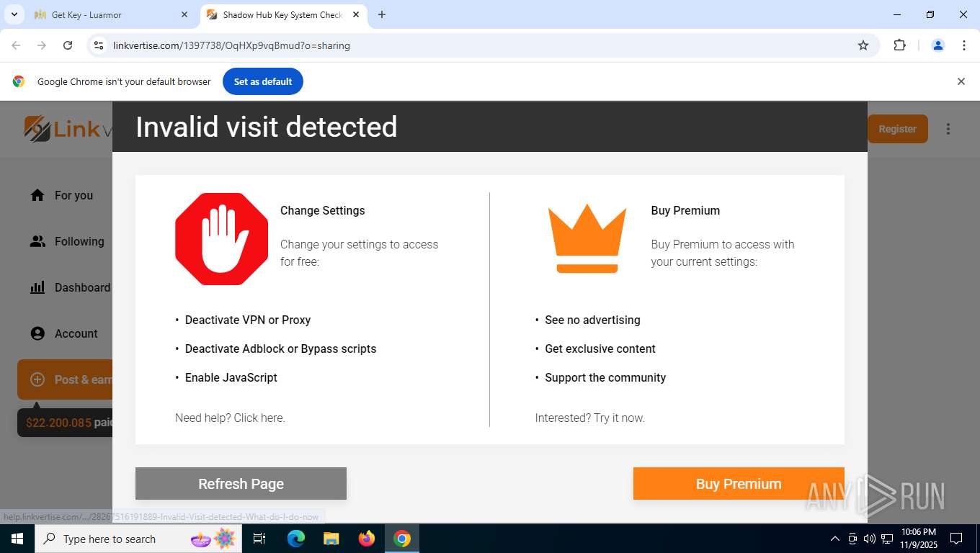980x553 pixels.
Task: Open the volume speaker tray icon
Action: click(x=870, y=539)
